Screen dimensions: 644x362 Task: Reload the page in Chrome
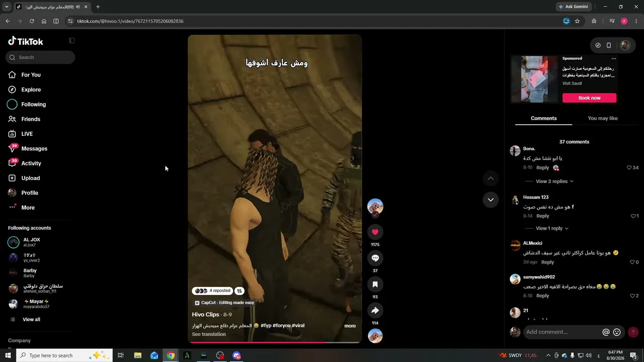(x=32, y=21)
